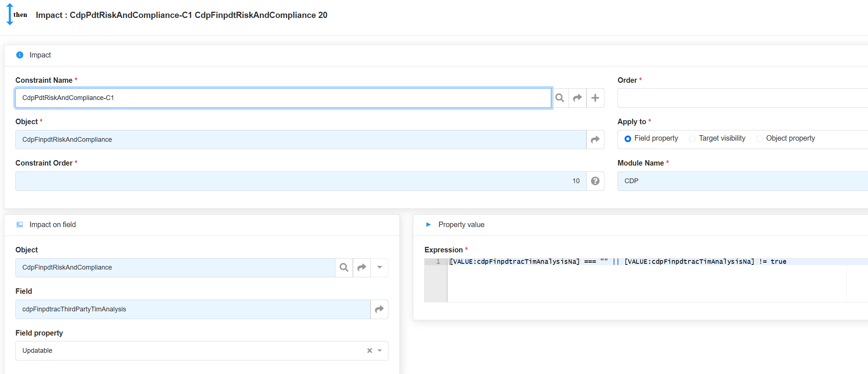Open the linked arrow for Impact on field Object

(x=362, y=267)
